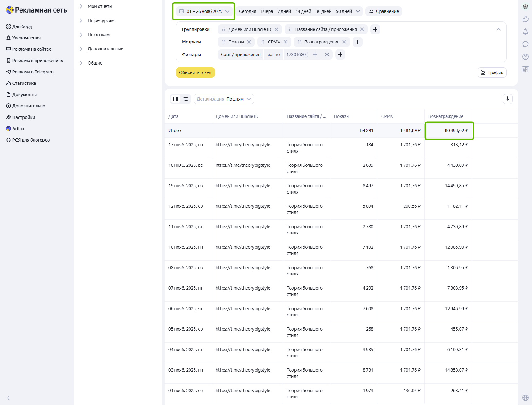Switch to the column table view icon
Screen dimensions: 532x405
[176, 99]
